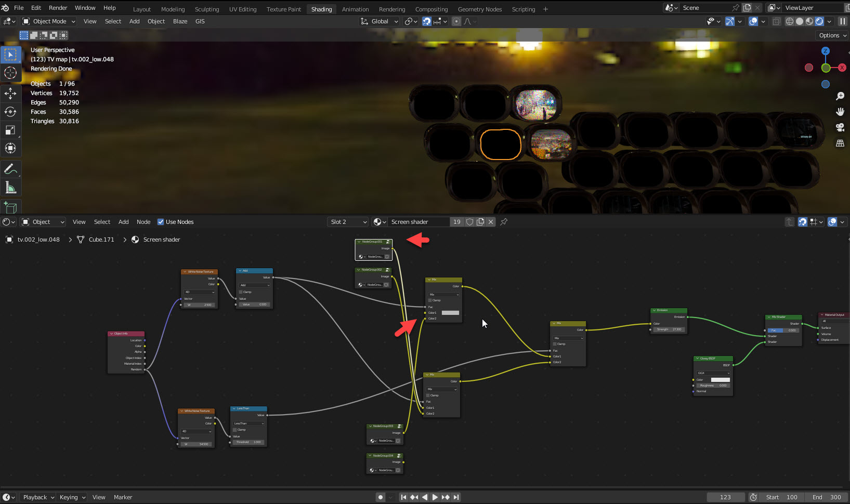Open viewport Options dropdown
Image resolution: width=850 pixels, height=504 pixels.
(833, 35)
